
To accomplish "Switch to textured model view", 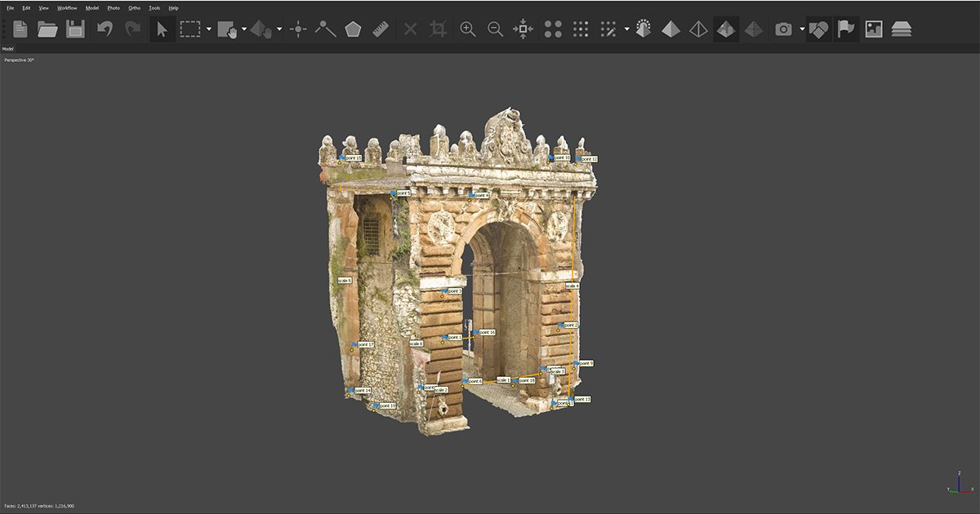I will 725,29.
